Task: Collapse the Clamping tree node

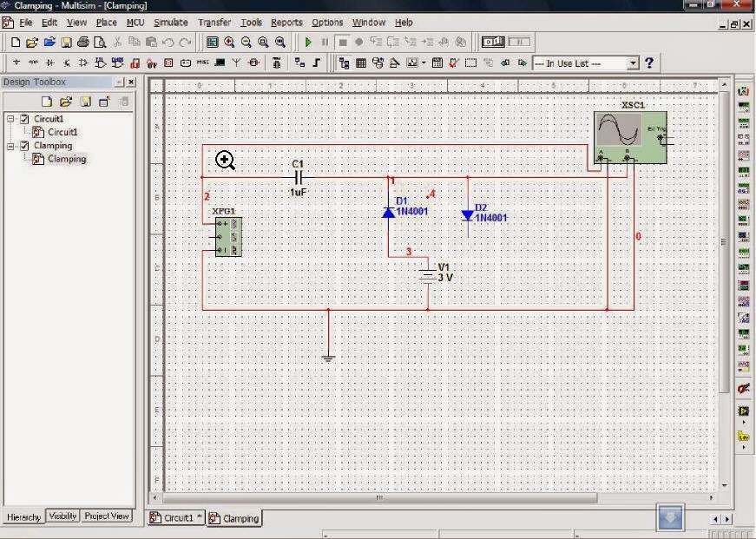Action: click(10, 146)
